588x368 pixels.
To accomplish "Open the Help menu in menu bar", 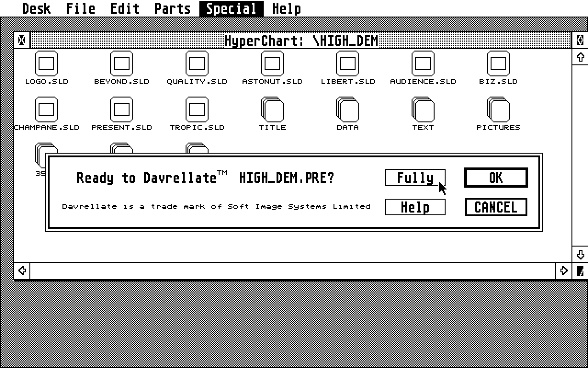I will pyautogui.click(x=287, y=8).
